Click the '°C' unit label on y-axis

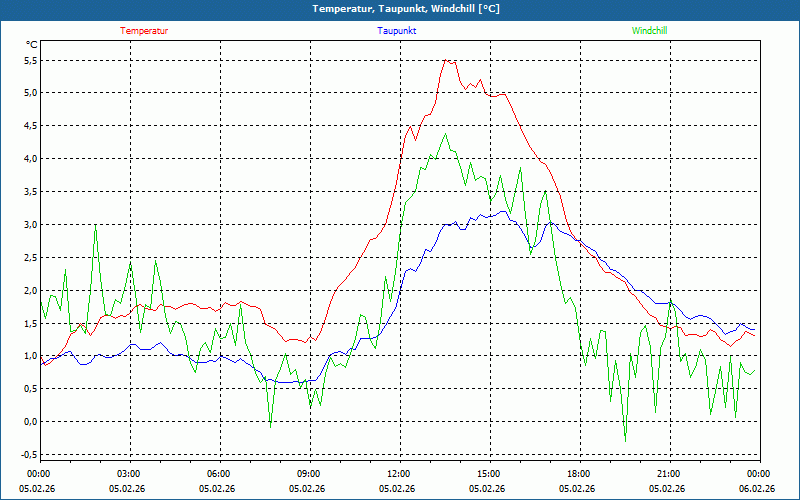[31, 44]
